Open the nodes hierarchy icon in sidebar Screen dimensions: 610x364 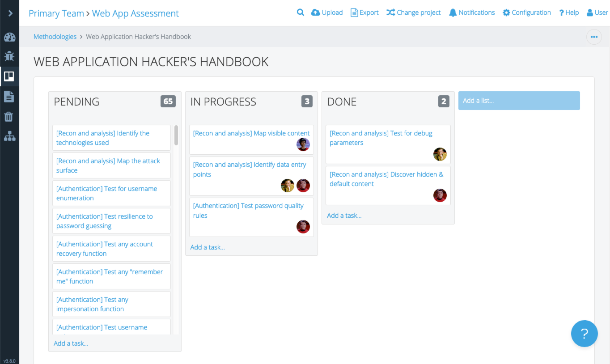9,136
